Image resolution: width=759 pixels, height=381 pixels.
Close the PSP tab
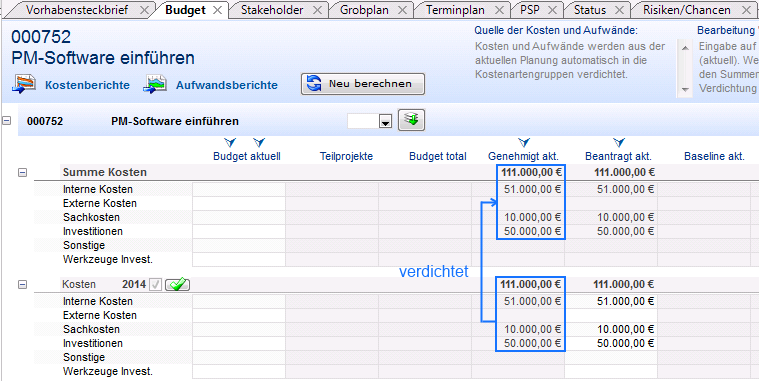(x=552, y=10)
